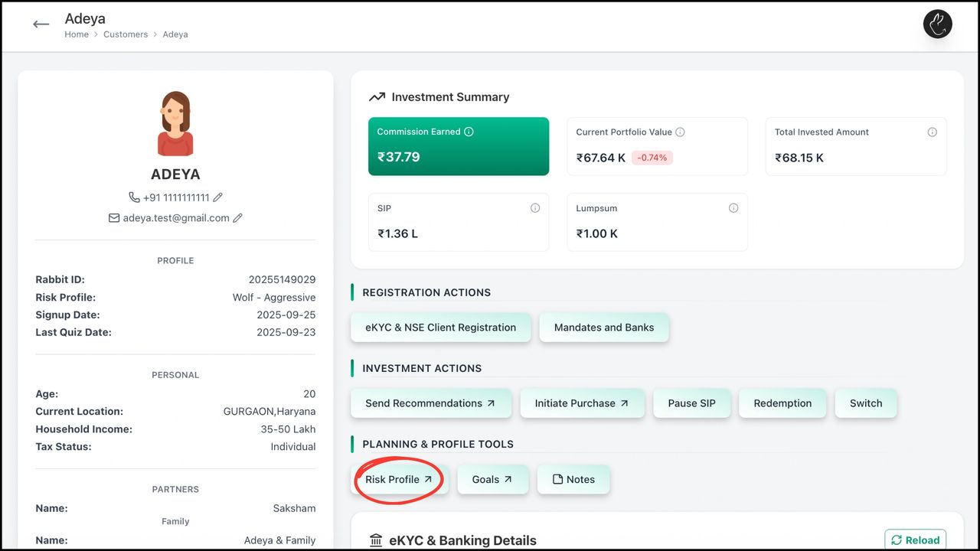The height and width of the screenshot is (551, 980).
Task: Open the Risk Profile tool
Action: [x=399, y=480]
